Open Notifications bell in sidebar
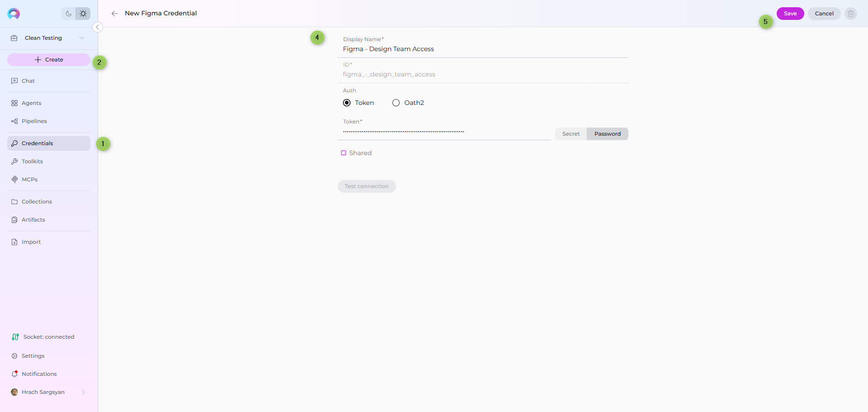Image resolution: width=868 pixels, height=412 pixels. 14,374
